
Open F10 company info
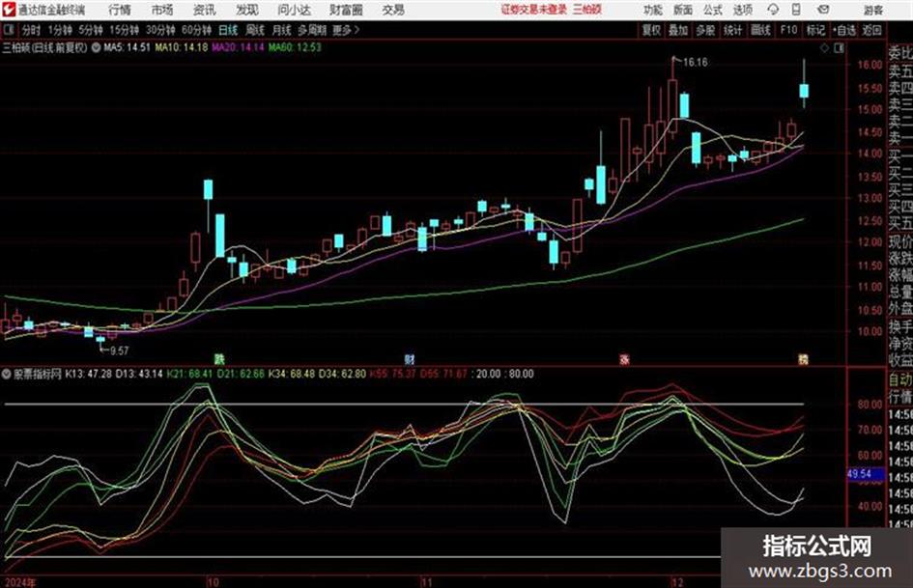coord(789,30)
